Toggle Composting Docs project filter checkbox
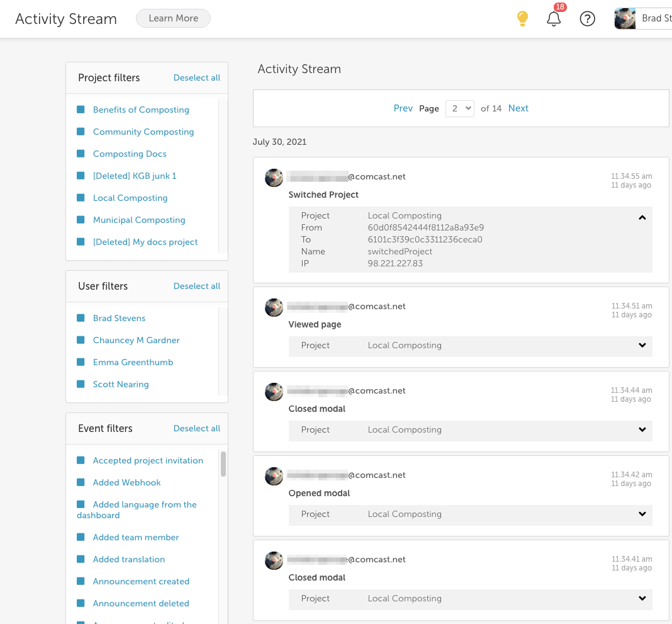Screen dimensions: 672x624 click(81, 153)
